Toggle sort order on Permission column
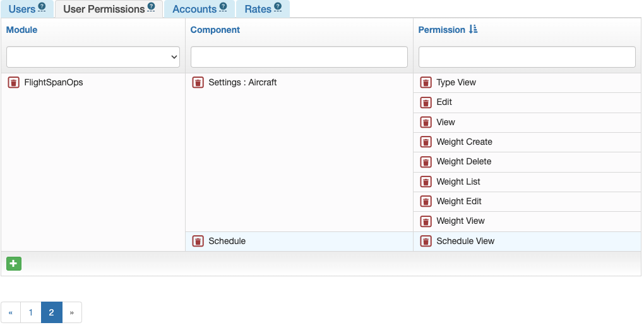This screenshot has height=325, width=644. click(473, 29)
